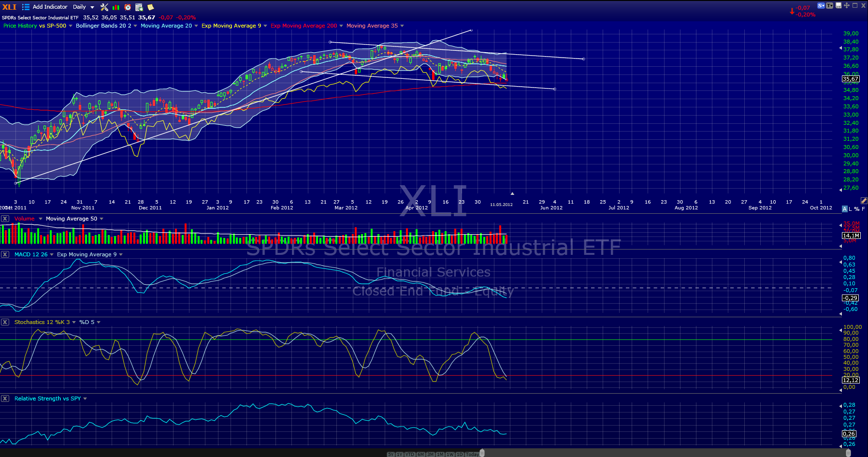Close the Volume pane
This screenshot has height=457, width=868.
click(5, 219)
